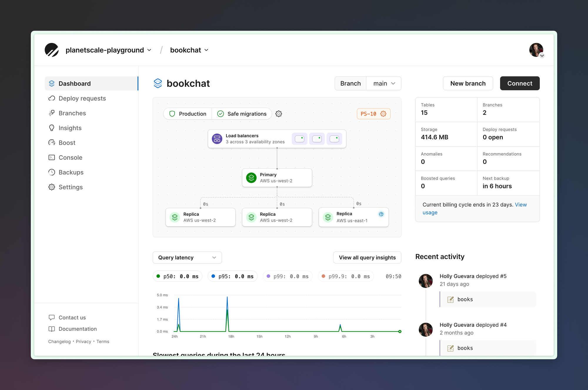
Task: Open the Query latency metric dropdown
Action: click(187, 257)
